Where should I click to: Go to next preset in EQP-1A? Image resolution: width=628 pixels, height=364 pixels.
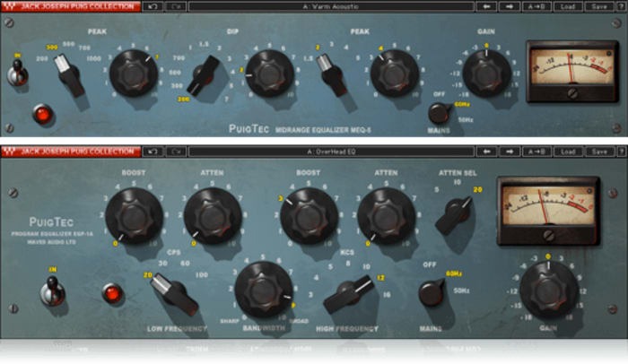pyautogui.click(x=510, y=152)
